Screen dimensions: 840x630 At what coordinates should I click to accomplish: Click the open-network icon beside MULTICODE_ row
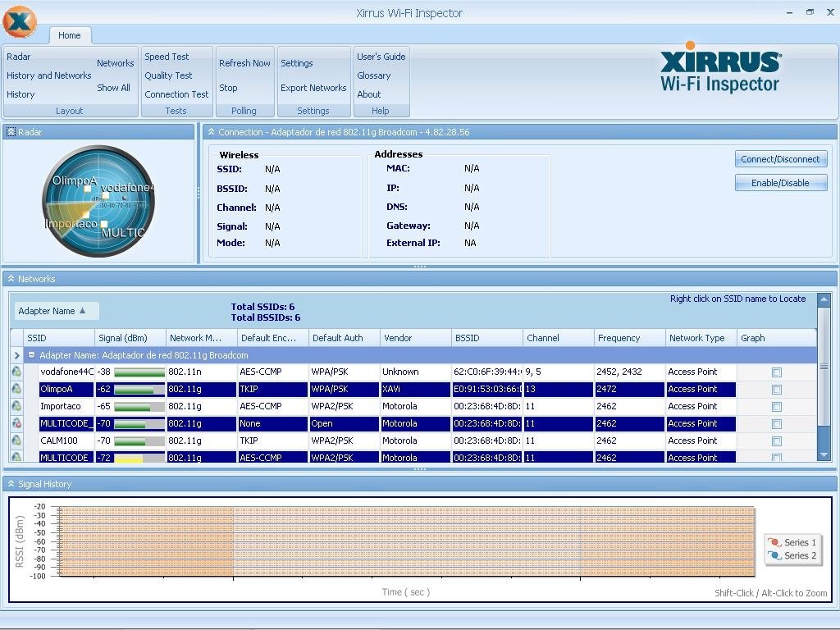(16, 422)
